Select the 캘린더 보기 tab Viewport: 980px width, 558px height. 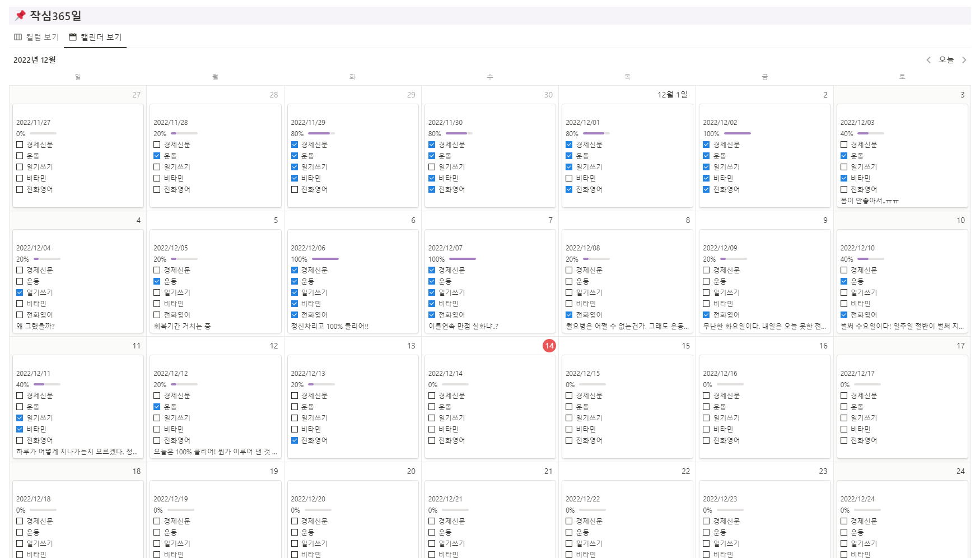[x=95, y=37]
